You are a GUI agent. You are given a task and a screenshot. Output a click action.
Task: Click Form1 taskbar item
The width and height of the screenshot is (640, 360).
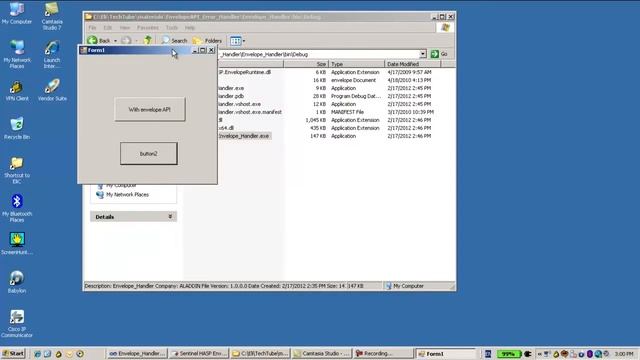click(x=446, y=353)
